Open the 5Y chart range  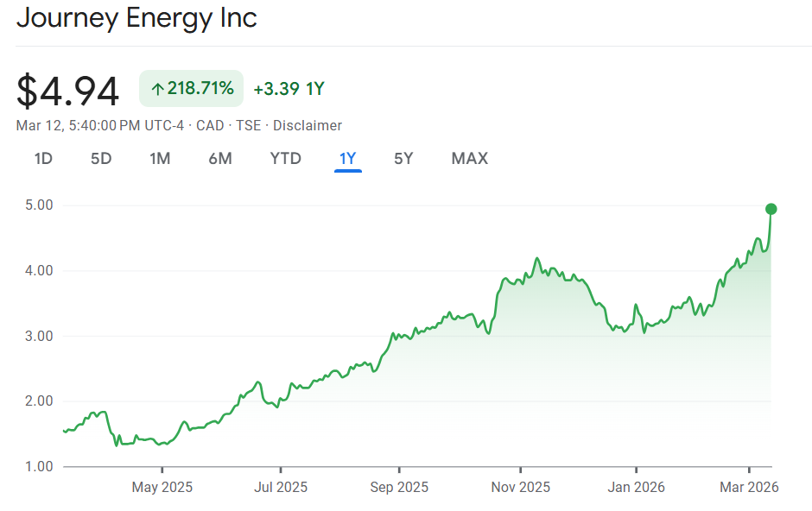(x=403, y=159)
